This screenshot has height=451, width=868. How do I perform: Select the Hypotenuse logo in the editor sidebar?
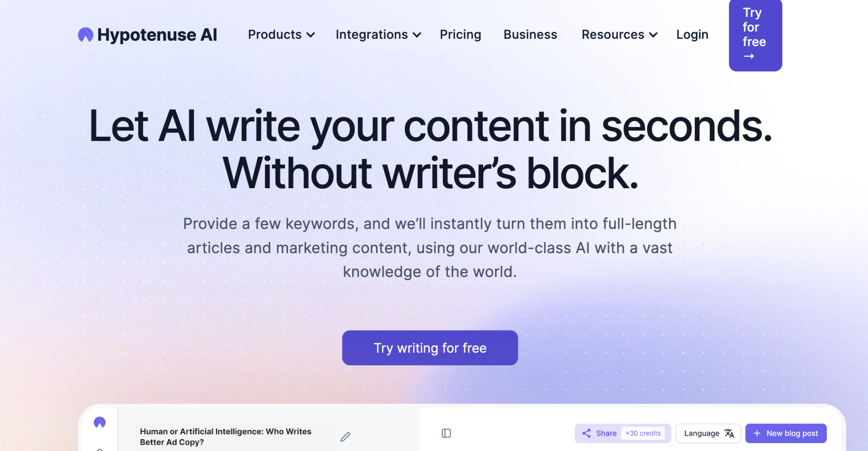point(100,423)
